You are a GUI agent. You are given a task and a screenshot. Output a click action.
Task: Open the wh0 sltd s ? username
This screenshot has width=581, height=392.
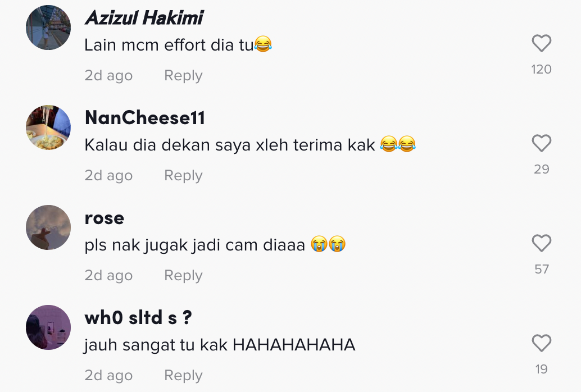coord(138,317)
